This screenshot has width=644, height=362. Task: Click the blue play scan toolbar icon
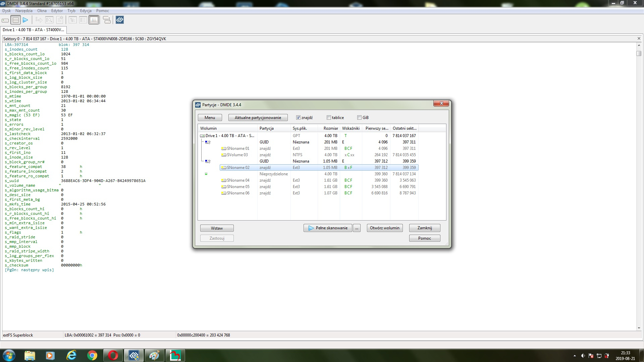25,20
